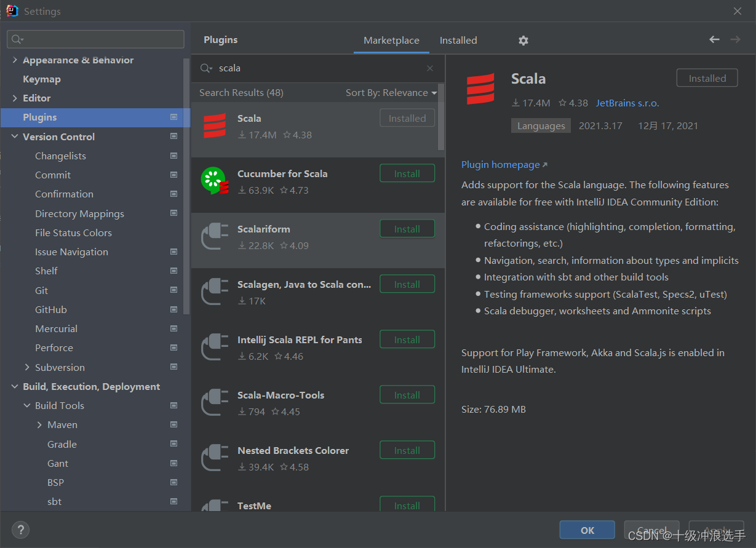Click the project-level icon beside Commit
Screen dimensions: 756x548
tap(174, 175)
